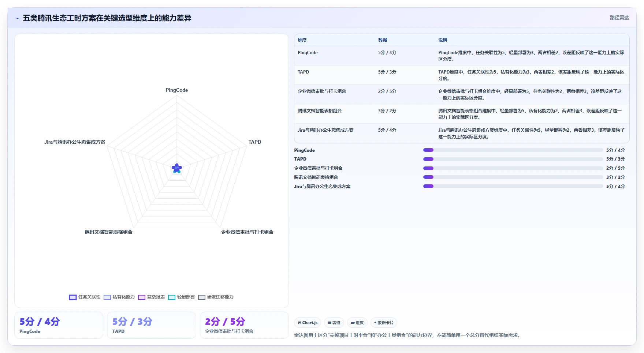Select the Chart.js tag chip
Image resolution: width=644 pixels, height=353 pixels.
tap(308, 323)
